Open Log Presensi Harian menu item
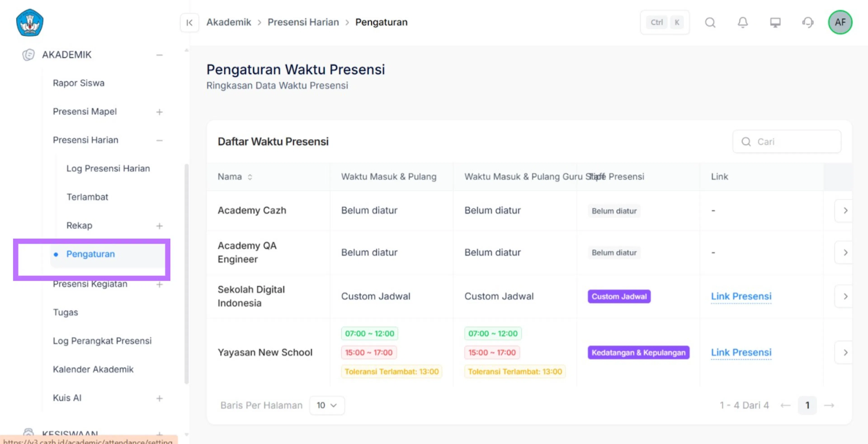868x444 pixels. (x=108, y=168)
